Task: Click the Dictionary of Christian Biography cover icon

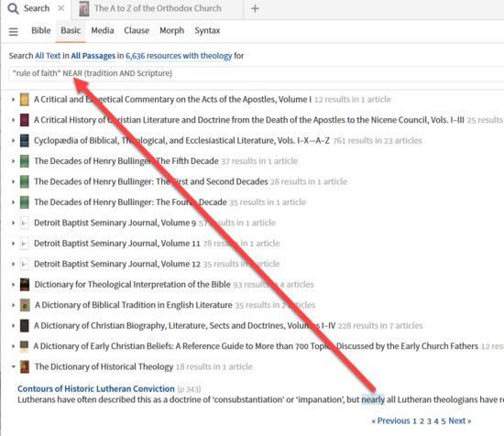Action: coord(25,325)
